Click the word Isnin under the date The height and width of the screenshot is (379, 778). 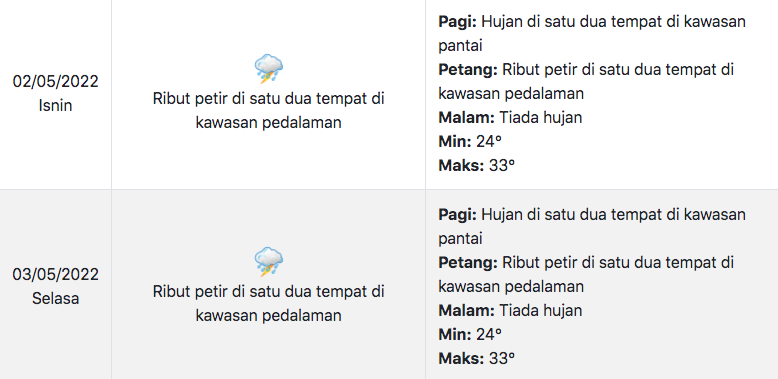(x=56, y=106)
